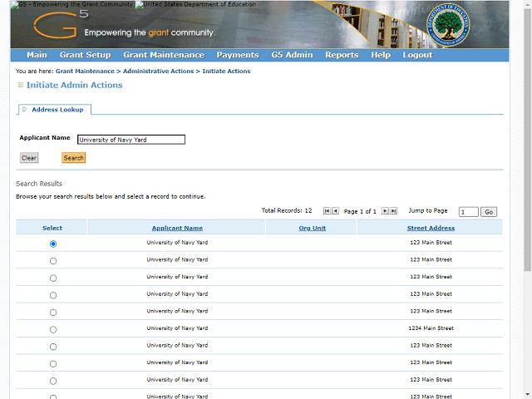This screenshot has height=399, width=532.
Task: Click the Search Results heading
Action: click(x=39, y=184)
